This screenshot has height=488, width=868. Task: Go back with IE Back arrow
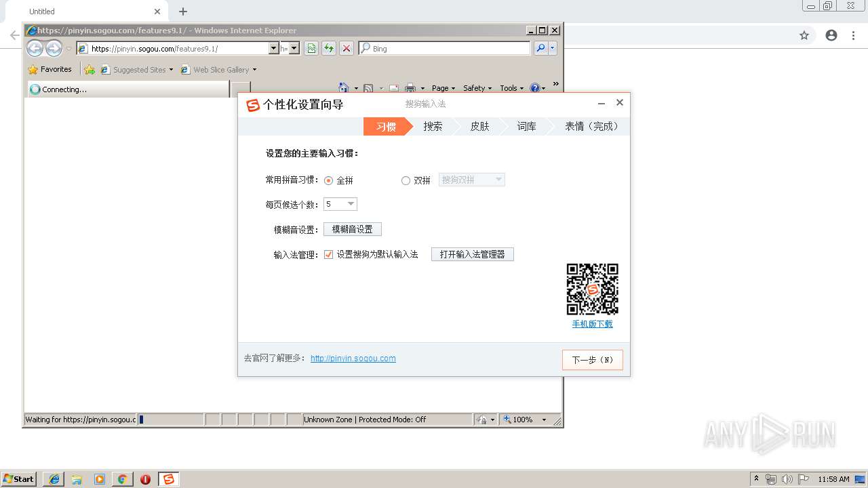pos(35,48)
